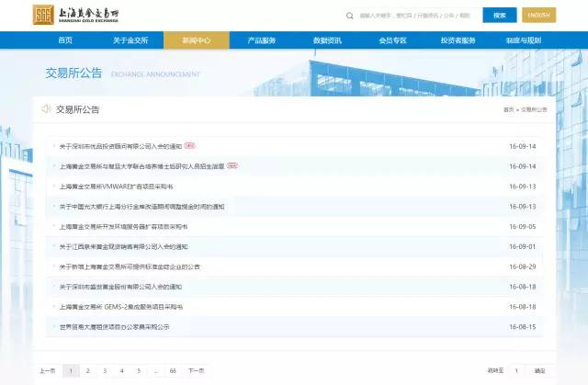Open the 世界贸易大厦 office furniture procurement notice

[x=114, y=327]
